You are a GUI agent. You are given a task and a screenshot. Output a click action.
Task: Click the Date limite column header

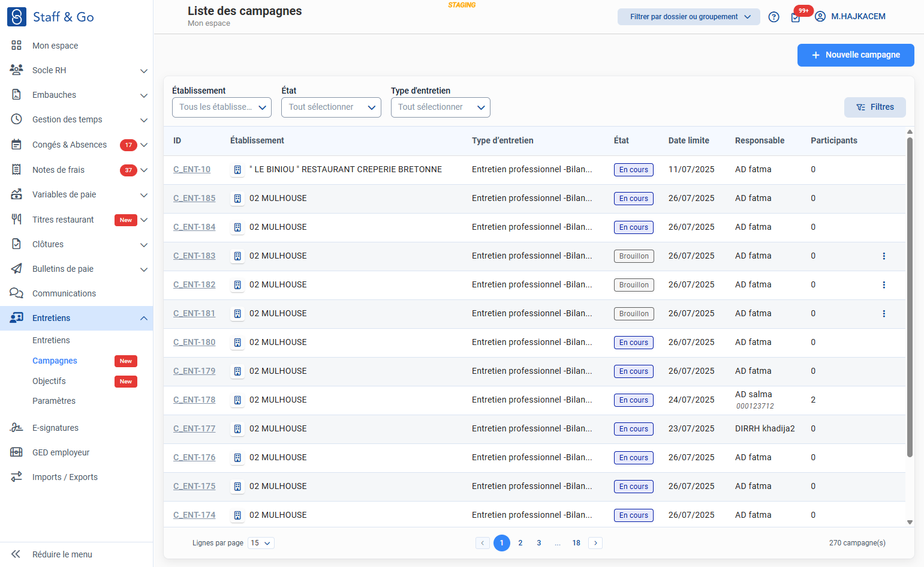click(689, 140)
